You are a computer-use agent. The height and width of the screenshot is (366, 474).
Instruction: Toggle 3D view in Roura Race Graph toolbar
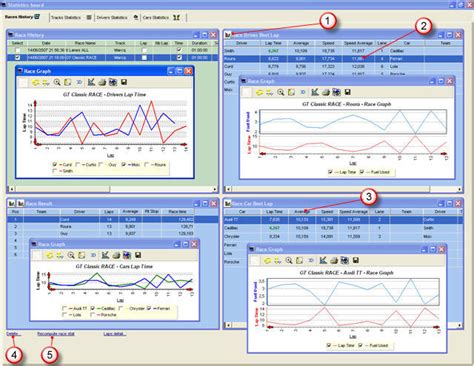tap(303, 92)
